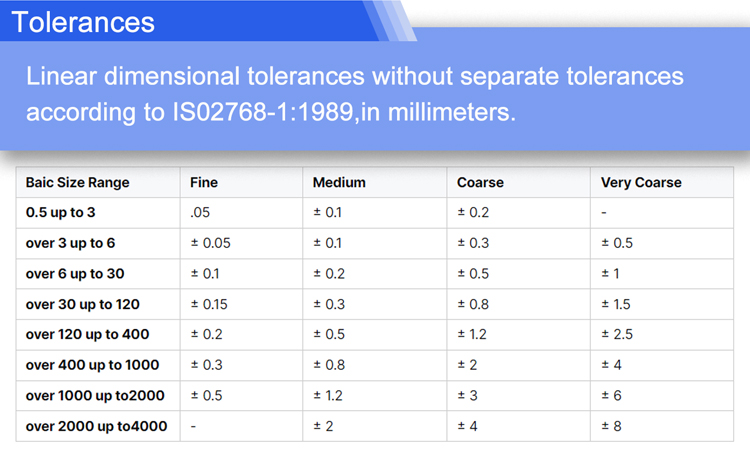Select Very Coarse "± 2.5" in over 120 up to 400 row
The width and height of the screenshot is (750, 469).
(x=617, y=335)
